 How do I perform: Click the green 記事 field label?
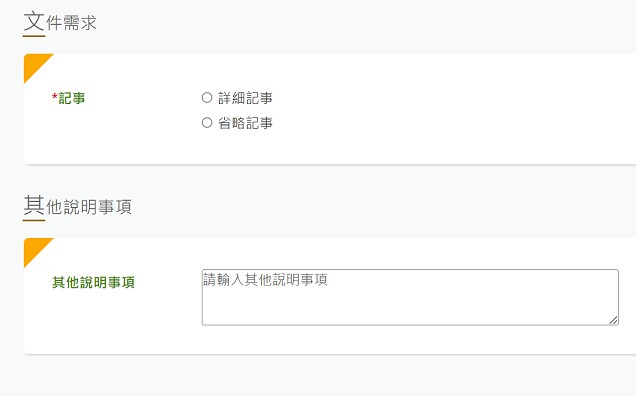click(72, 98)
